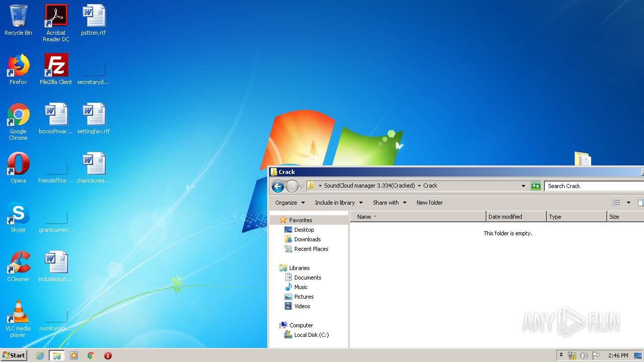Open the Music library
This screenshot has height=362, width=644.
pos(301,287)
